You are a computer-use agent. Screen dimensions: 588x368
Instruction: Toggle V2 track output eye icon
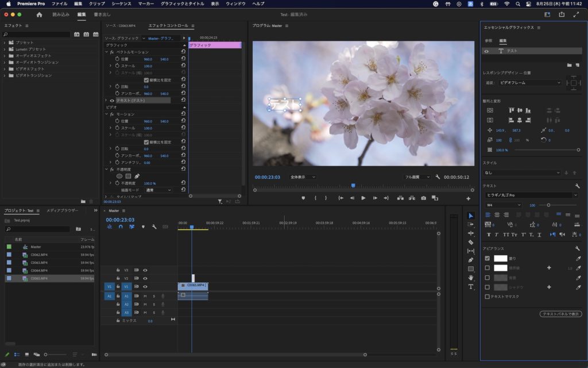pyautogui.click(x=145, y=278)
